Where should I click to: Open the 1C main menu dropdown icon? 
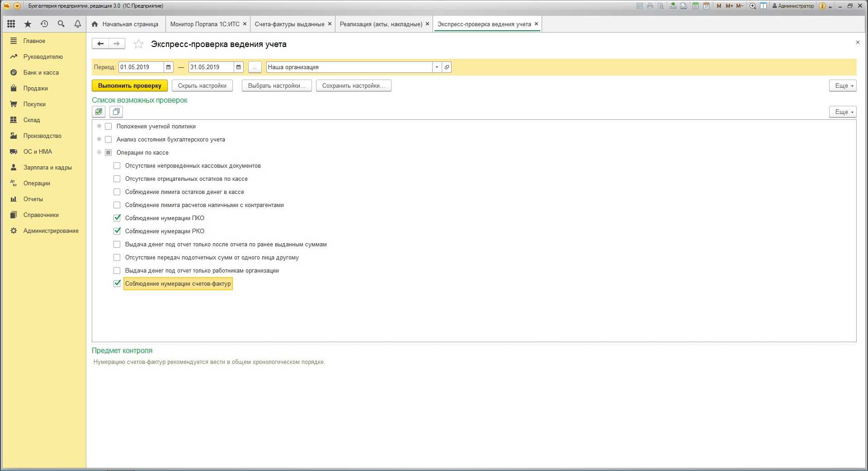[x=17, y=6]
